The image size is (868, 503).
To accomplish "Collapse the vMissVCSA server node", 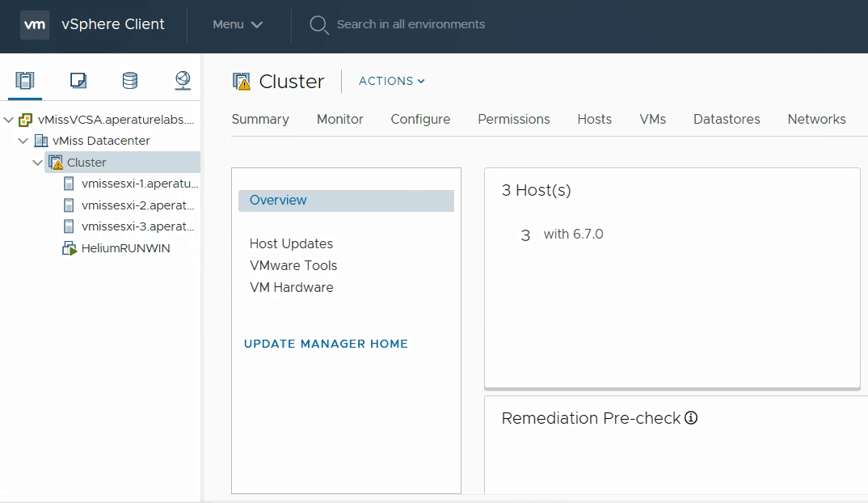I will [x=9, y=120].
